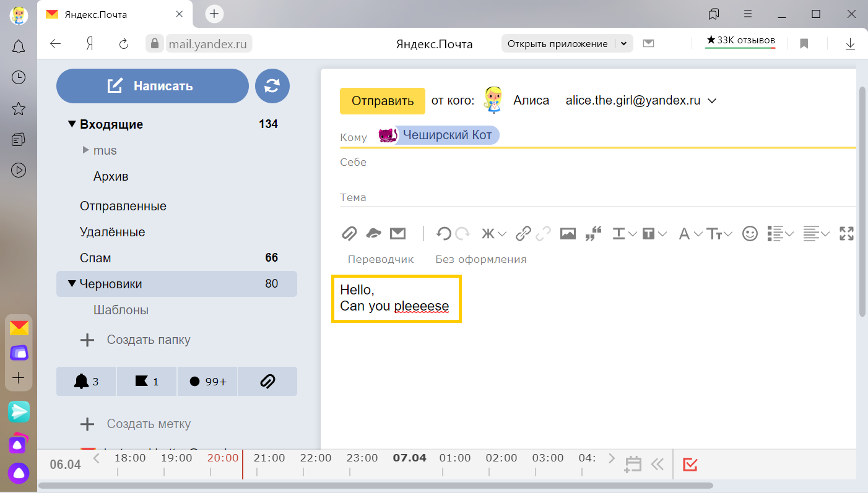Open browser notifications bell in sidebar

(x=19, y=46)
